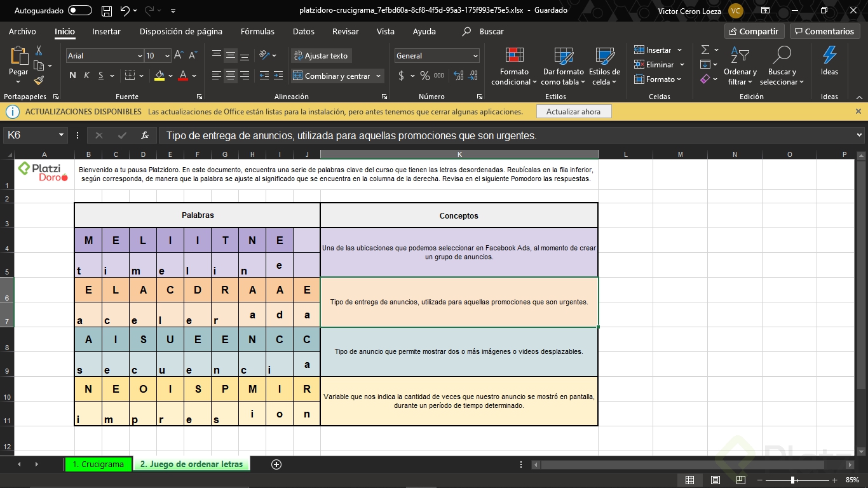Toggle Negrita bold N button

click(x=72, y=76)
